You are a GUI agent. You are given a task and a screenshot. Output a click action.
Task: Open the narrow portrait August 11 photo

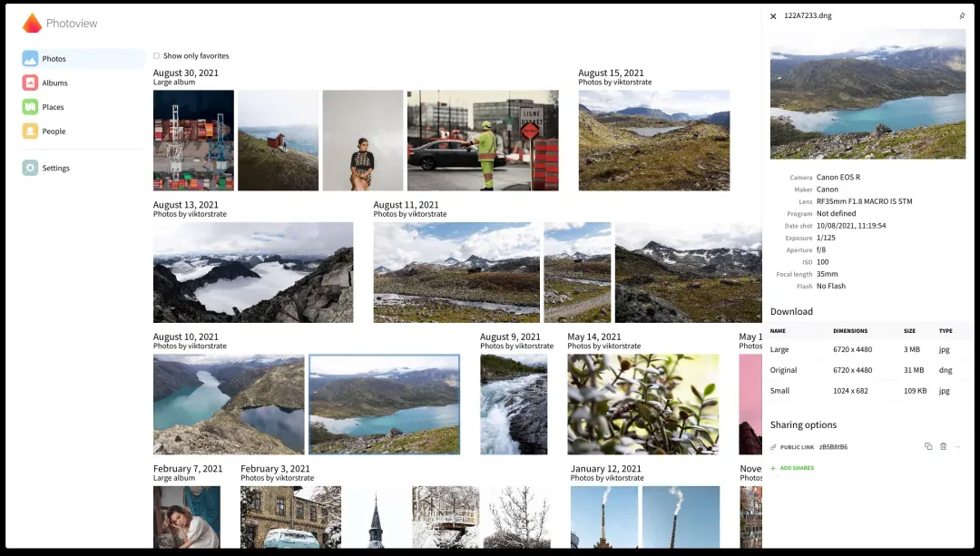[x=577, y=272]
